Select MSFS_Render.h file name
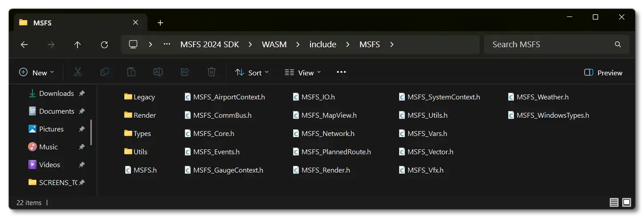 point(326,170)
